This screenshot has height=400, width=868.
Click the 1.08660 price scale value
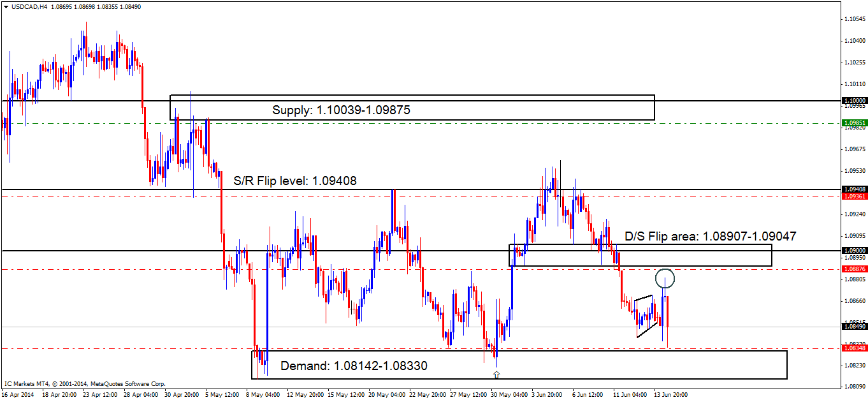tap(854, 301)
